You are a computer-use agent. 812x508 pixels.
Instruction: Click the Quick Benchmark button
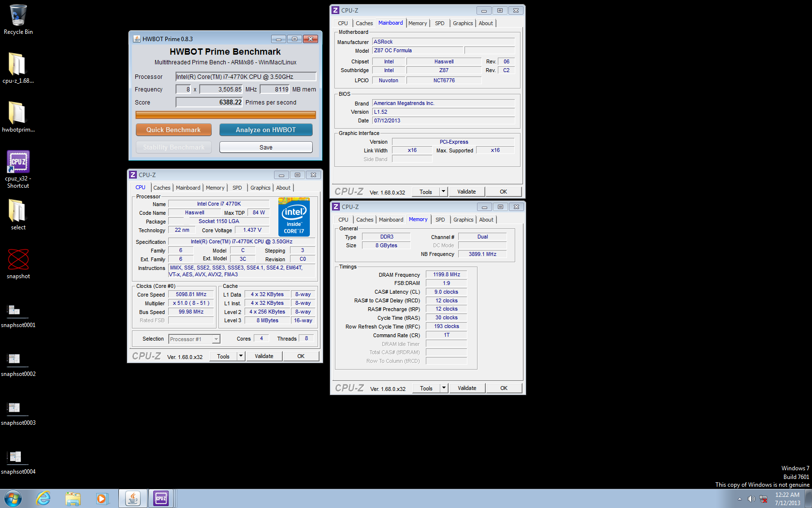click(x=174, y=130)
